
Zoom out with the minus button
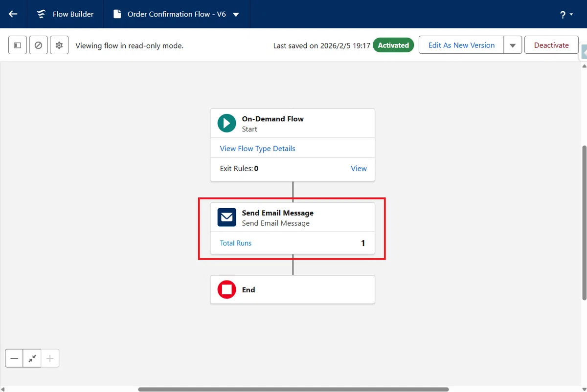point(14,358)
